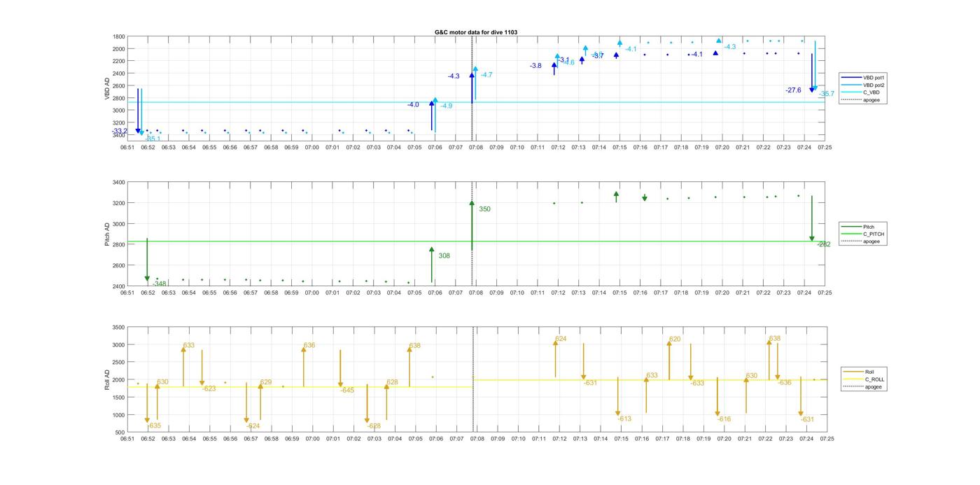Click the 'G&C motor data for dive 1103' title
Image resolution: width=980 pixels, height=485 pixels.
pyautogui.click(x=475, y=32)
